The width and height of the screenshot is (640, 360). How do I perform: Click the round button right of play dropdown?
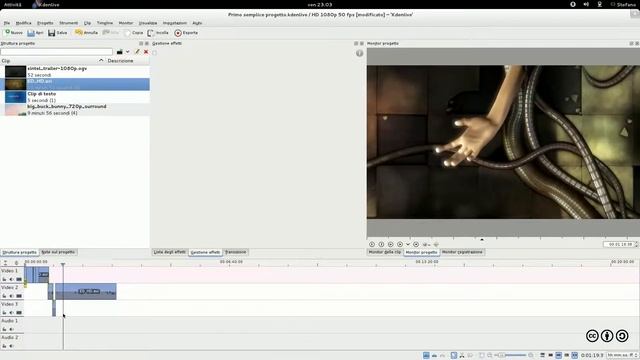416,244
